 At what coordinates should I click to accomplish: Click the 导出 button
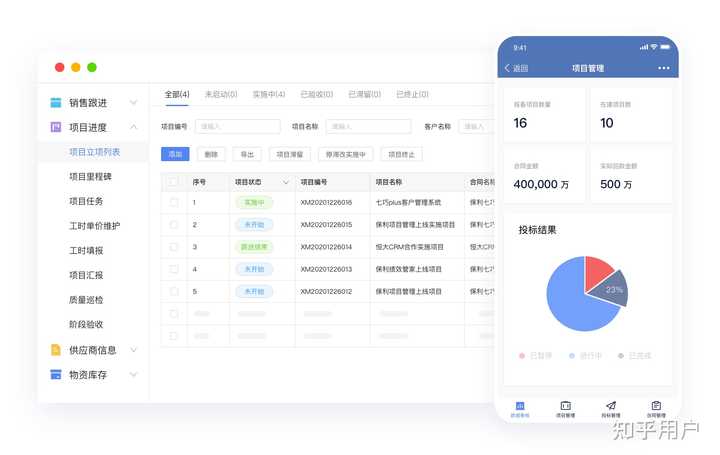point(247,154)
